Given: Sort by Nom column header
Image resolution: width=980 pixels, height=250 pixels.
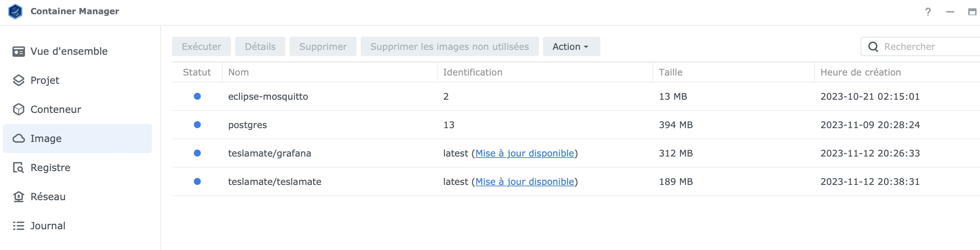Looking at the screenshot, I should pyautogui.click(x=238, y=72).
